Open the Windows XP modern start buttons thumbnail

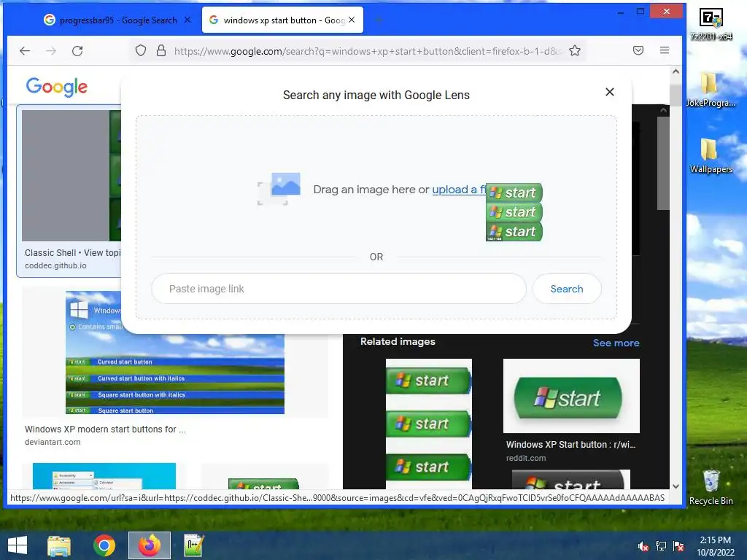tap(175, 352)
